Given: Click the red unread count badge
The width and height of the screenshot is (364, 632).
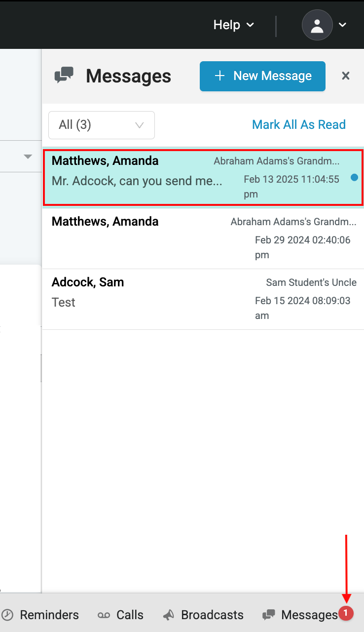Looking at the screenshot, I should (x=346, y=613).
